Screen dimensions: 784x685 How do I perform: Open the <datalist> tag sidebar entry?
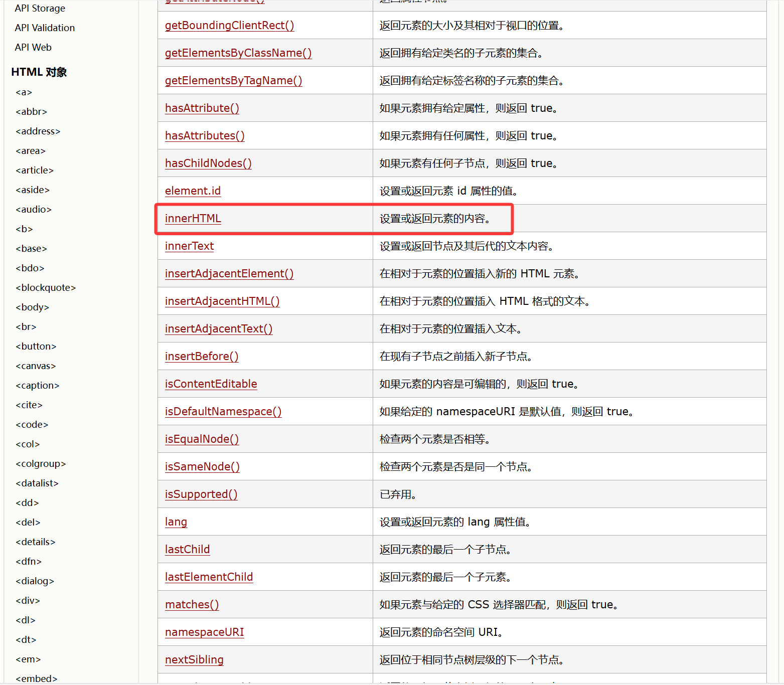37,483
